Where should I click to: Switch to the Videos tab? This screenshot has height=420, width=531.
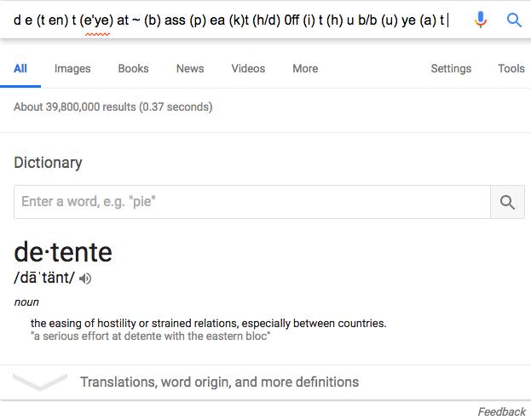click(248, 69)
